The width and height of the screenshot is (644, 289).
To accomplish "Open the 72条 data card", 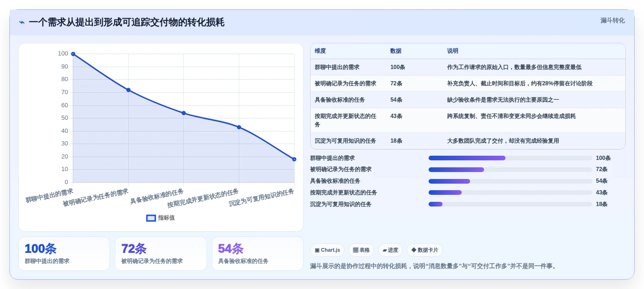I will coord(161,254).
